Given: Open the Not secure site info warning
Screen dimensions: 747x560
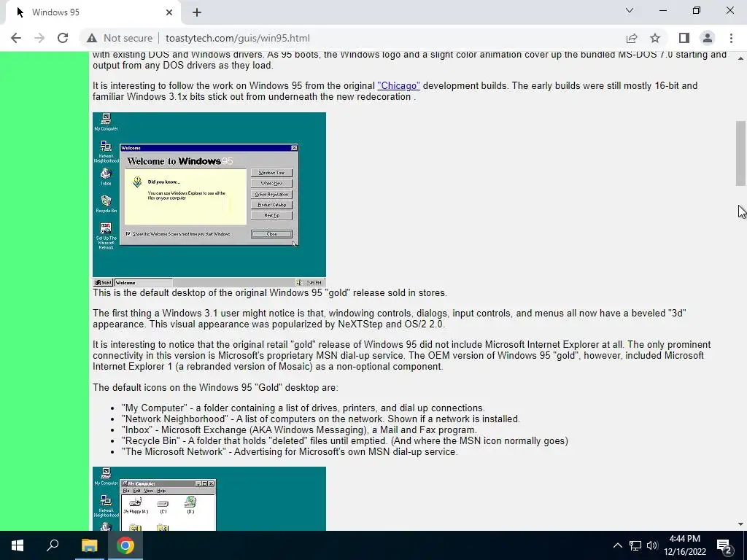Looking at the screenshot, I should 120,38.
